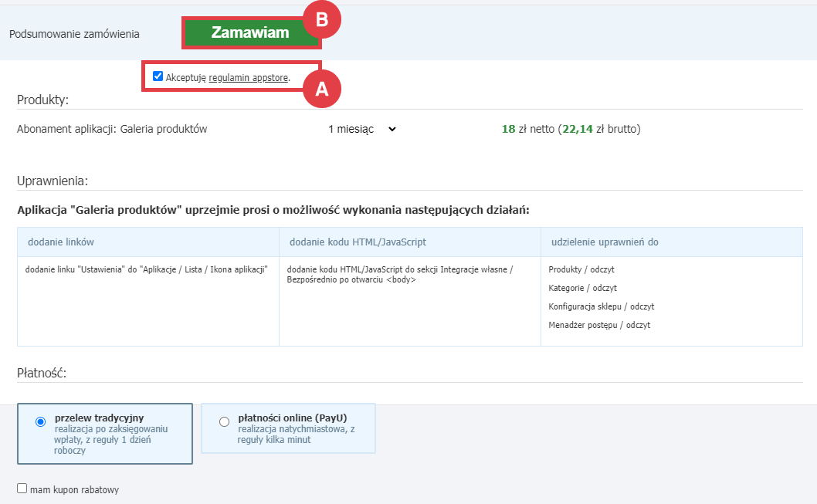
Task: Click the green Zamawiam order button
Action: pyautogui.click(x=249, y=32)
